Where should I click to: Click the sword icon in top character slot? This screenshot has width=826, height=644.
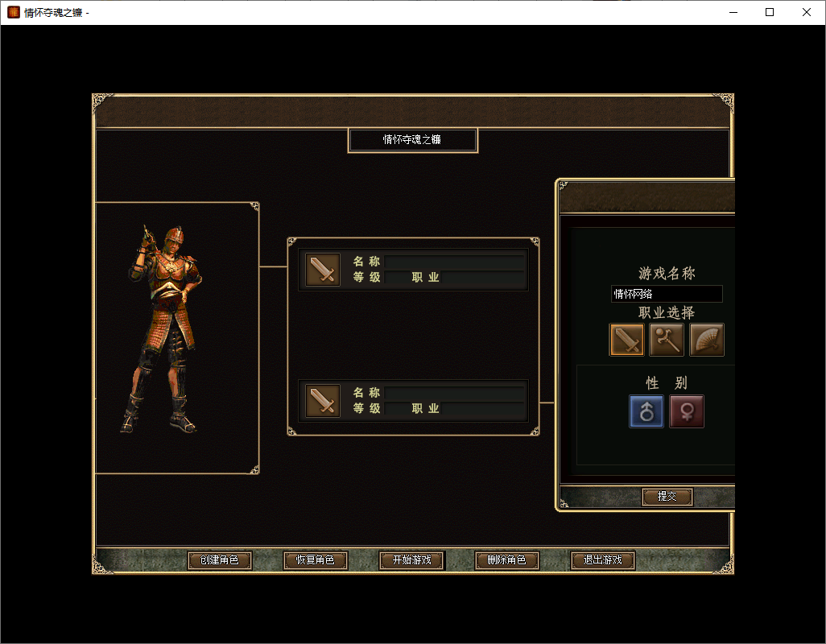coord(322,269)
